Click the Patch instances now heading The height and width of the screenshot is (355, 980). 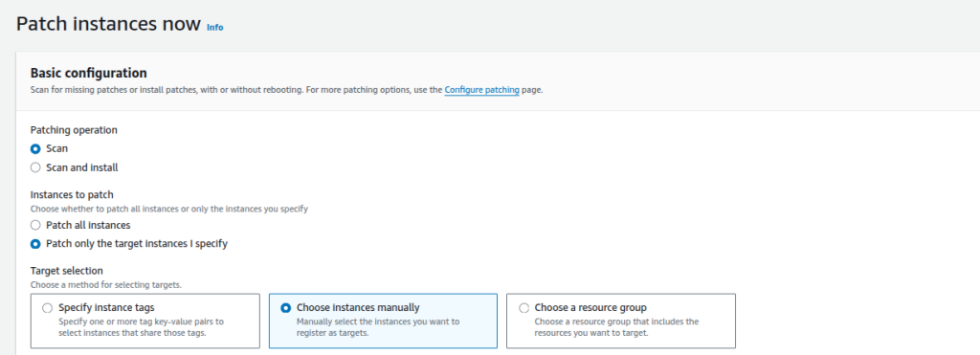pos(109,24)
